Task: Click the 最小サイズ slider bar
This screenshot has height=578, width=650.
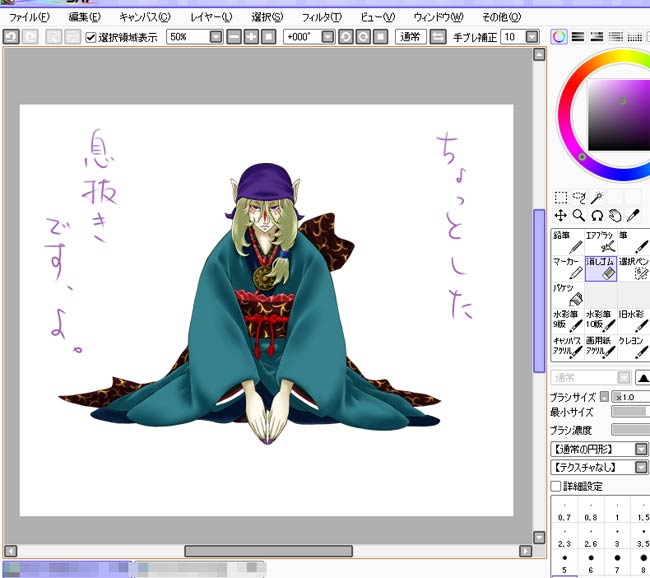Action: click(631, 412)
